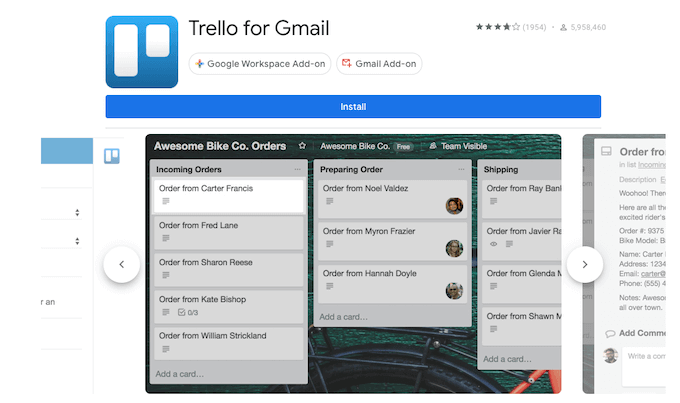This screenshot has height=403, width=680.
Task: Add a card in Incoming Orders list
Action: click(180, 374)
